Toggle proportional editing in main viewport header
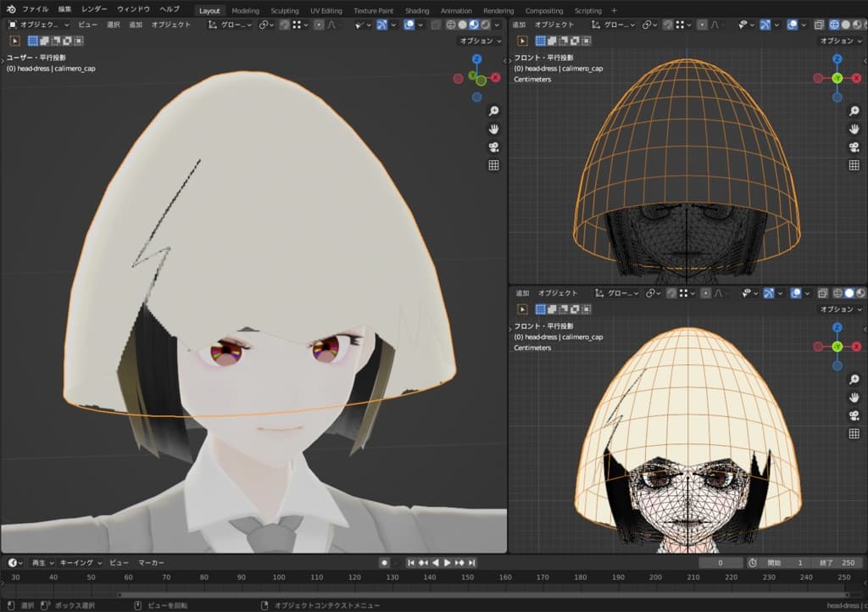 [319, 25]
